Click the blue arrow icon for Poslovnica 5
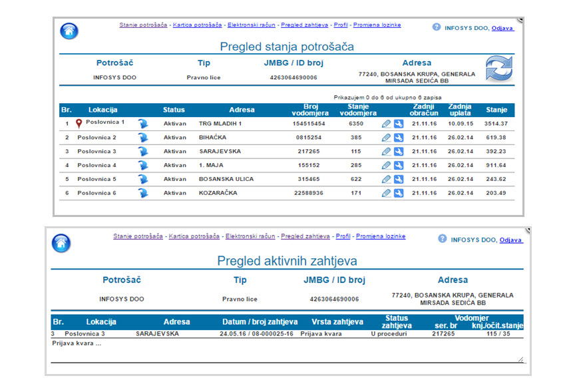Image resolution: width=579 pixels, height=392 pixels. [143, 179]
